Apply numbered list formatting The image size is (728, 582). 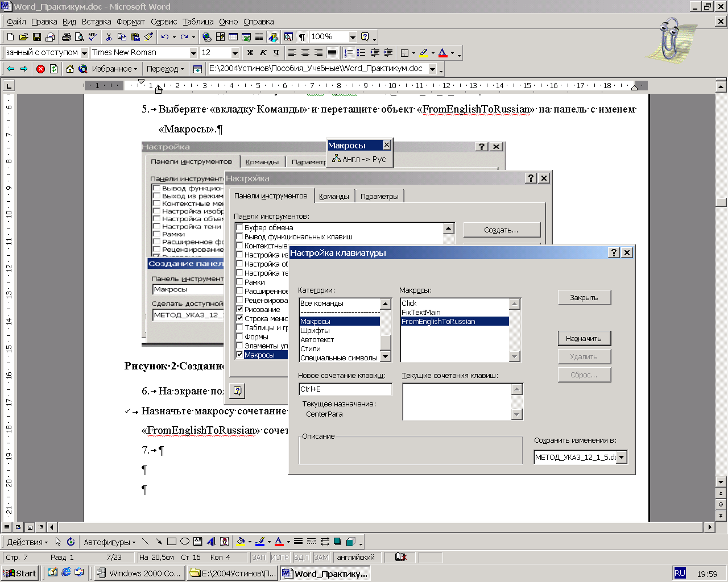point(348,53)
